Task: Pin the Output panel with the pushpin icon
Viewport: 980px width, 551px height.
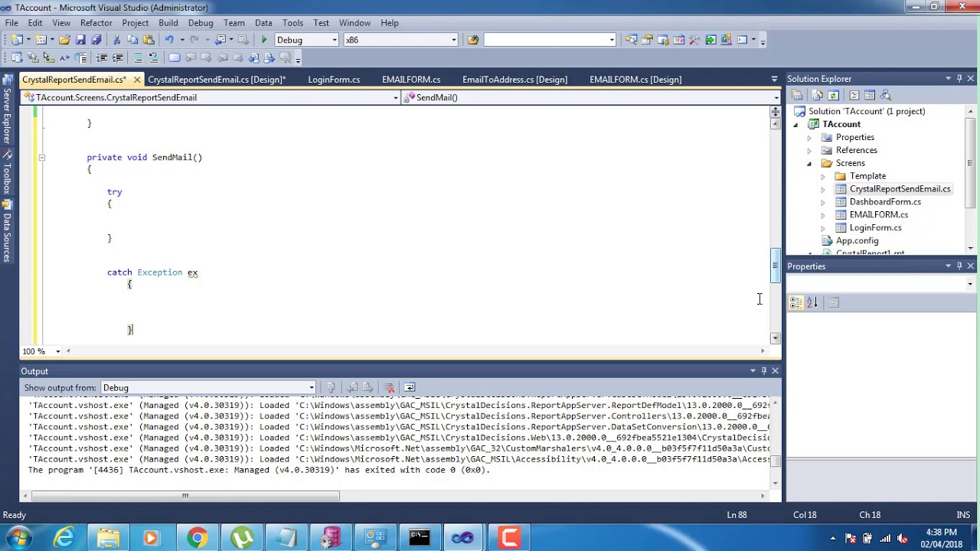Action: click(x=763, y=370)
